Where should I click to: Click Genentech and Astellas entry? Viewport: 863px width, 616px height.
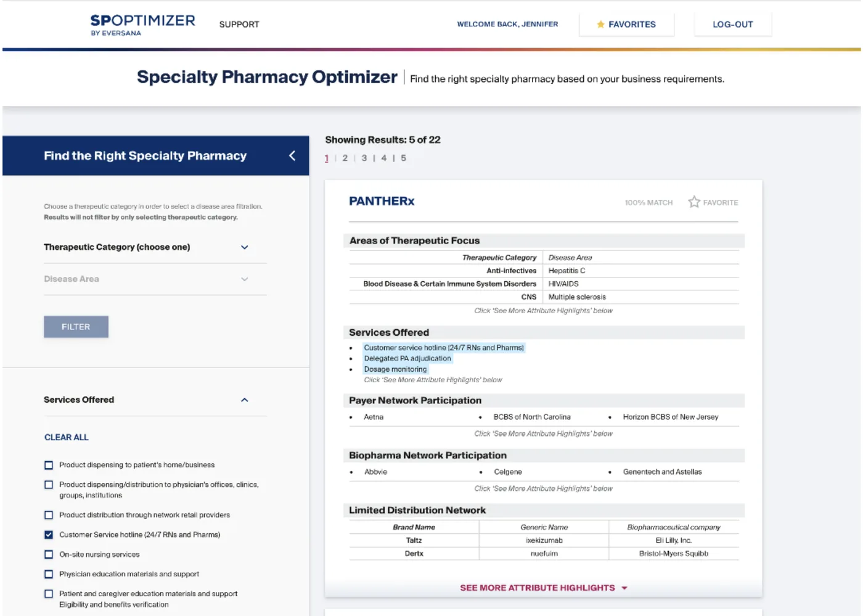(662, 472)
